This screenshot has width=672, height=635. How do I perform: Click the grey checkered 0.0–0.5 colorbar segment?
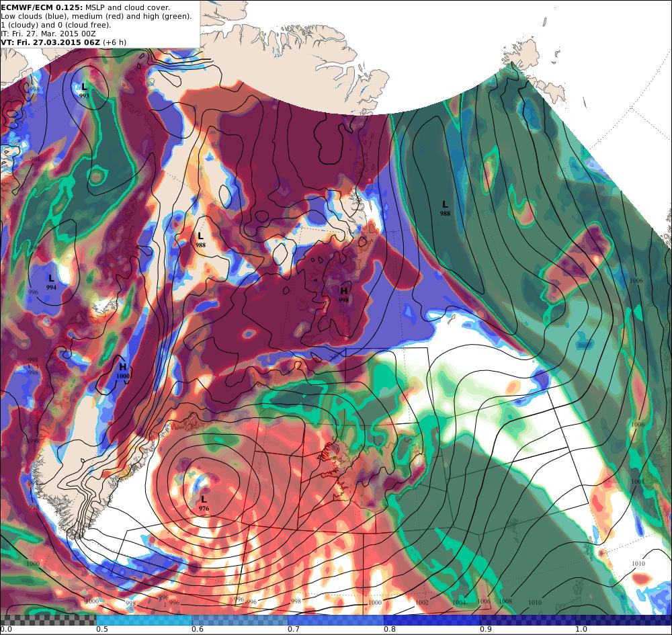(48, 620)
